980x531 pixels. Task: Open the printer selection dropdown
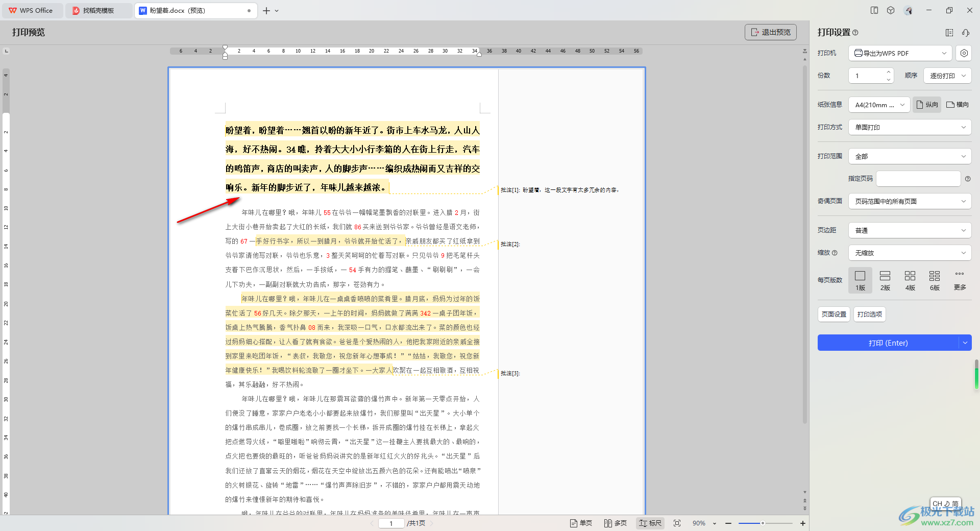900,53
